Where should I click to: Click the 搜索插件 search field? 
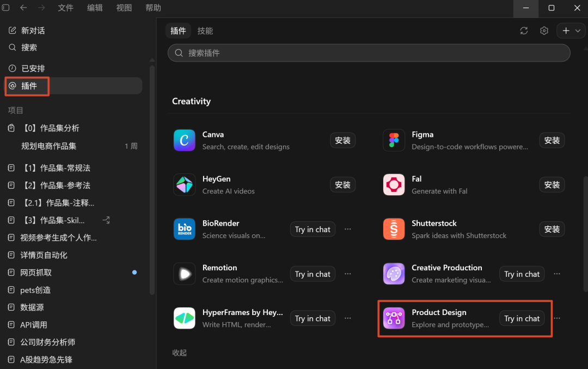(x=369, y=53)
